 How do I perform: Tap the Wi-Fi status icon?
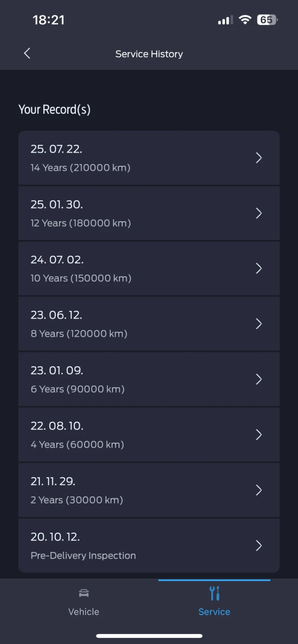tap(245, 20)
